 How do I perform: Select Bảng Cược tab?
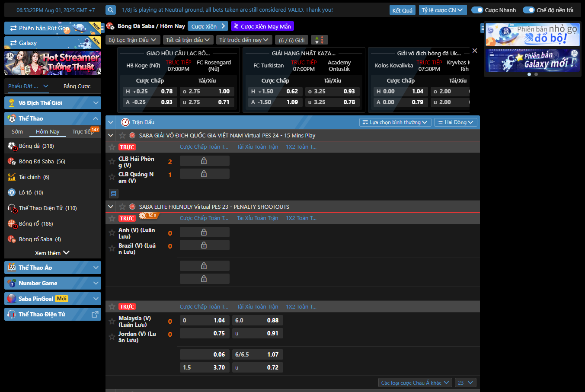coord(77,86)
